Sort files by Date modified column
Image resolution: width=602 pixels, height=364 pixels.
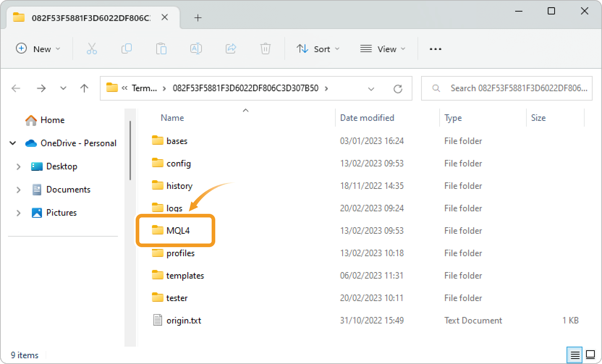pos(367,118)
